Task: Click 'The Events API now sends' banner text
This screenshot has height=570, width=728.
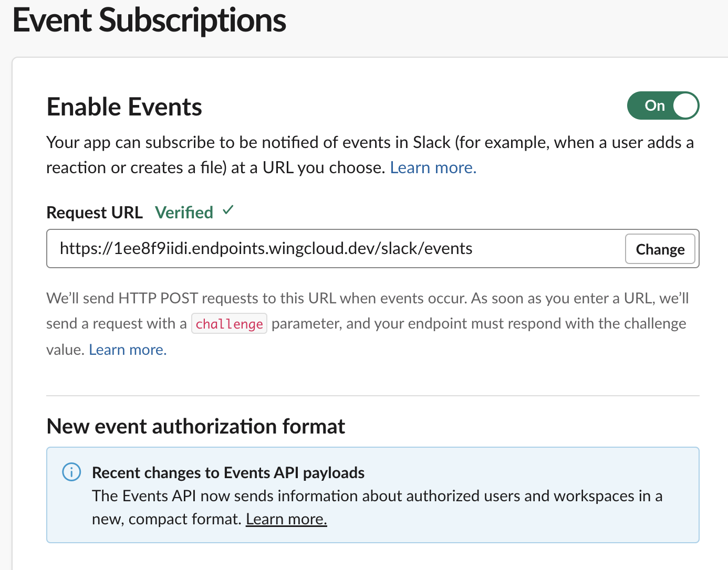Action: pos(368,496)
